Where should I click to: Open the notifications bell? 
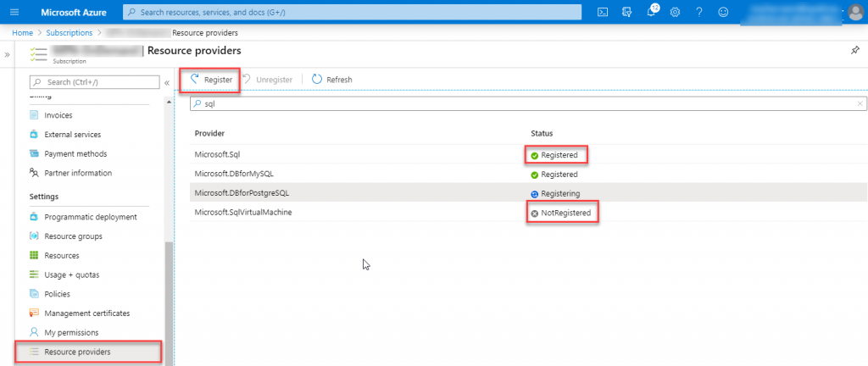651,12
